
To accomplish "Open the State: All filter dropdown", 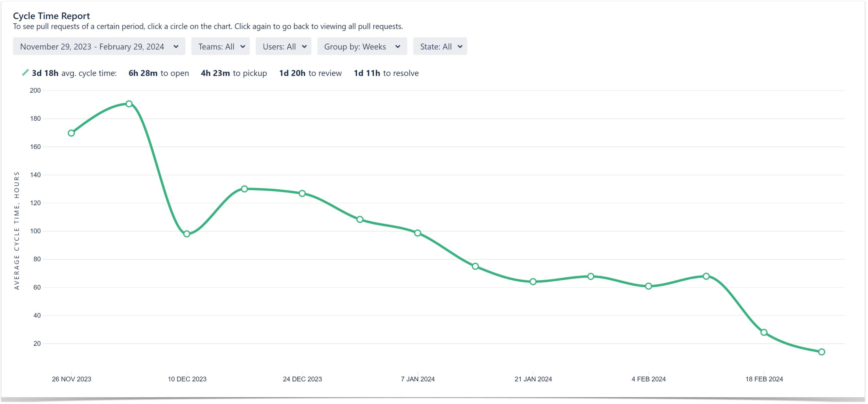I will (439, 46).
